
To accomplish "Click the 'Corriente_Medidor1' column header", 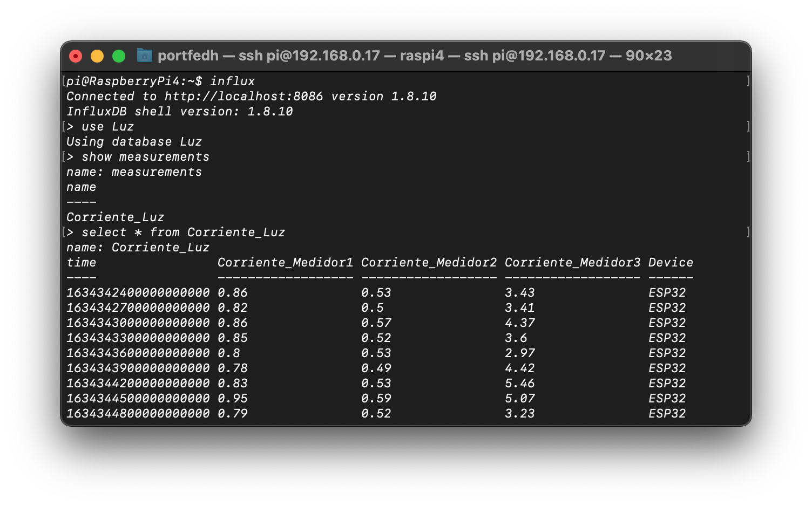I will click(x=285, y=262).
